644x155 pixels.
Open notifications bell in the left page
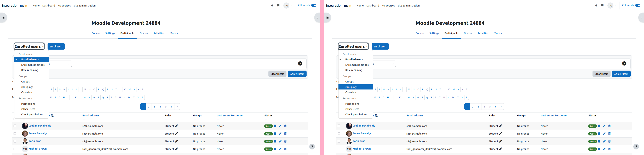[x=272, y=5]
